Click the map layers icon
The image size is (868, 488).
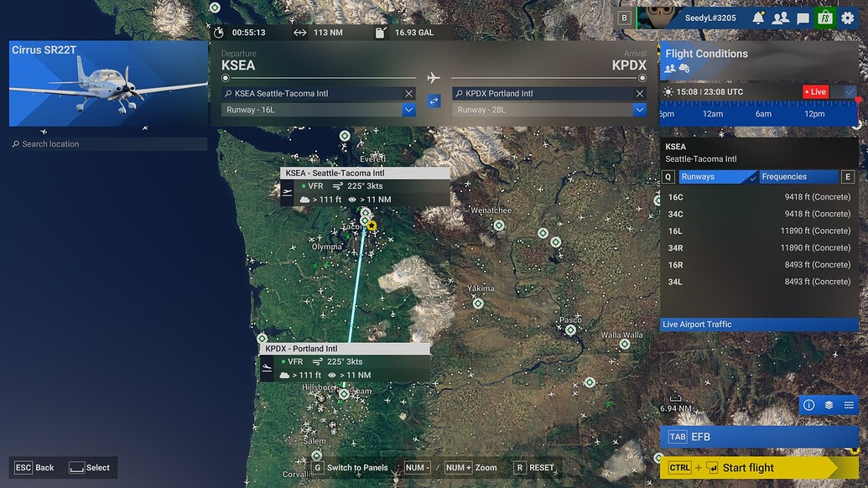pyautogui.click(x=829, y=405)
